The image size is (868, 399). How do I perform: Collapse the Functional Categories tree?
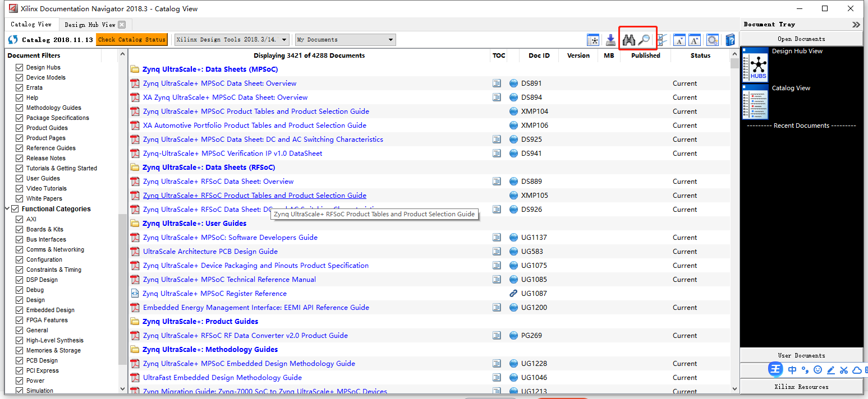[x=8, y=208]
